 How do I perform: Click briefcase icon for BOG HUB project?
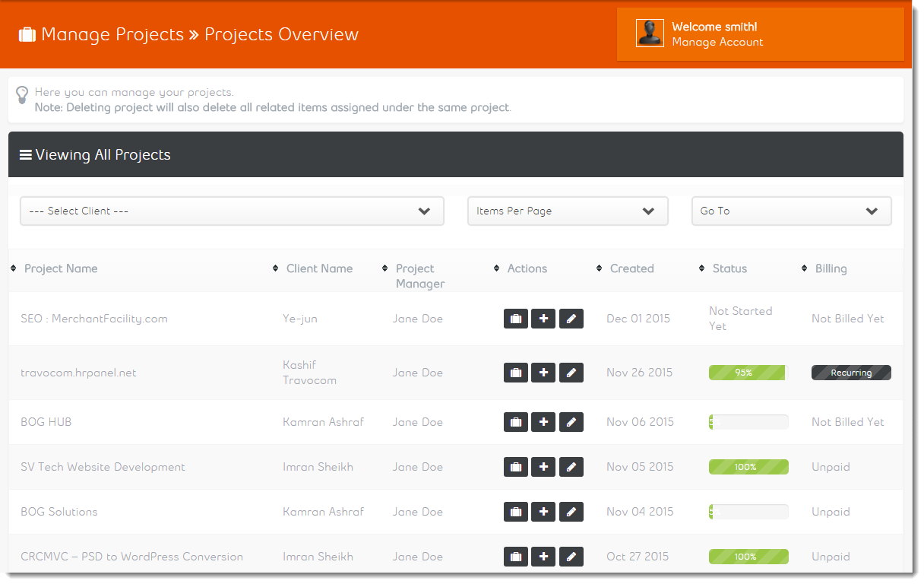click(516, 422)
